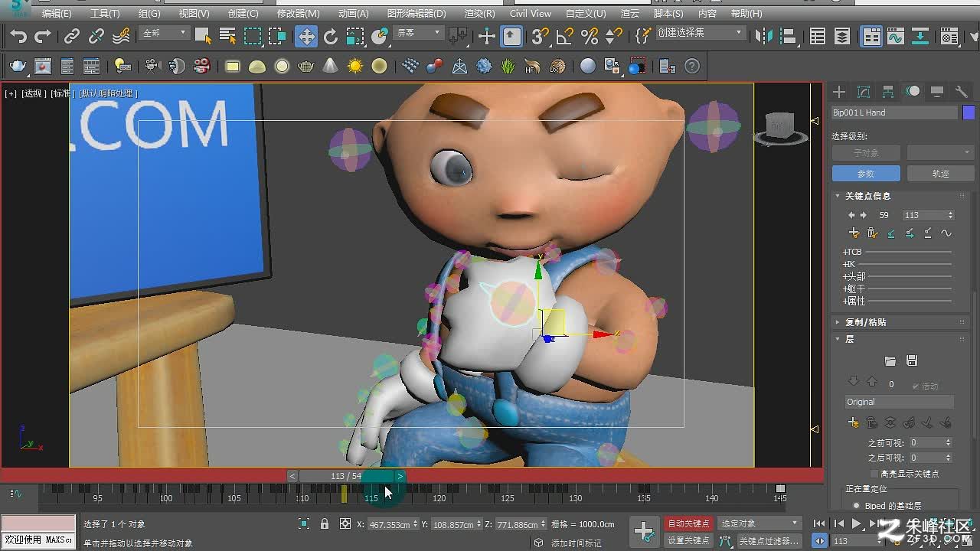Click the grey sphere material icon
This screenshot has width=980, height=551.
(587, 67)
